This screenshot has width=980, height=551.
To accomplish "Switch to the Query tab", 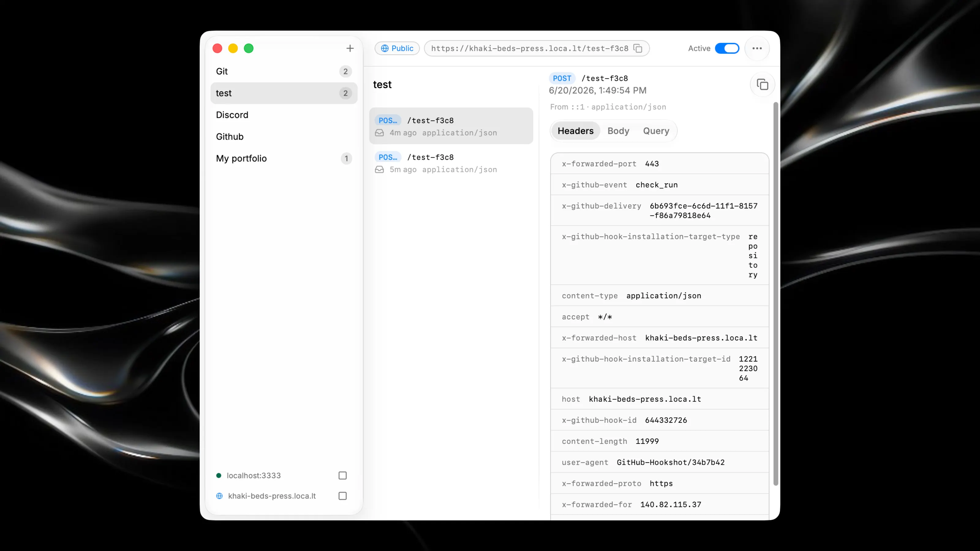I will point(656,131).
